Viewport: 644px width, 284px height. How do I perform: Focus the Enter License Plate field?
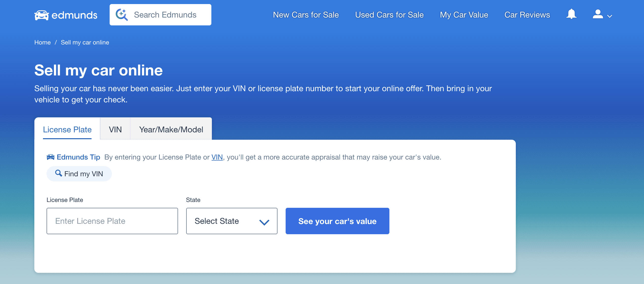(x=112, y=221)
